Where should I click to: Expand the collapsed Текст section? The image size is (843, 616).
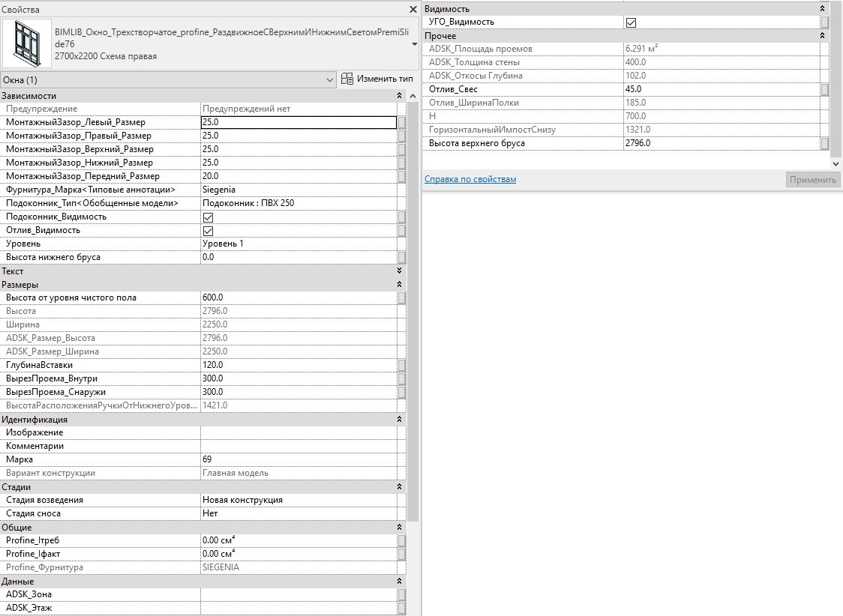pyautogui.click(x=399, y=271)
